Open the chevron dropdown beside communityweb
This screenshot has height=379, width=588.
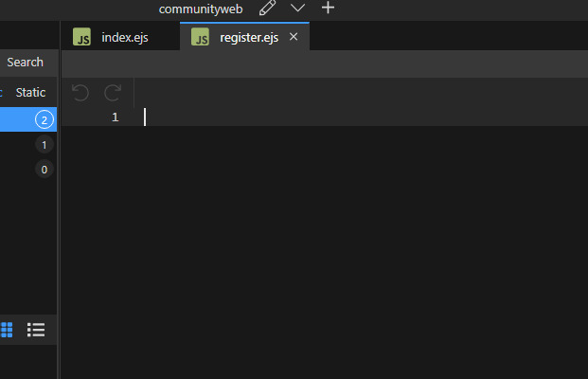click(x=297, y=9)
